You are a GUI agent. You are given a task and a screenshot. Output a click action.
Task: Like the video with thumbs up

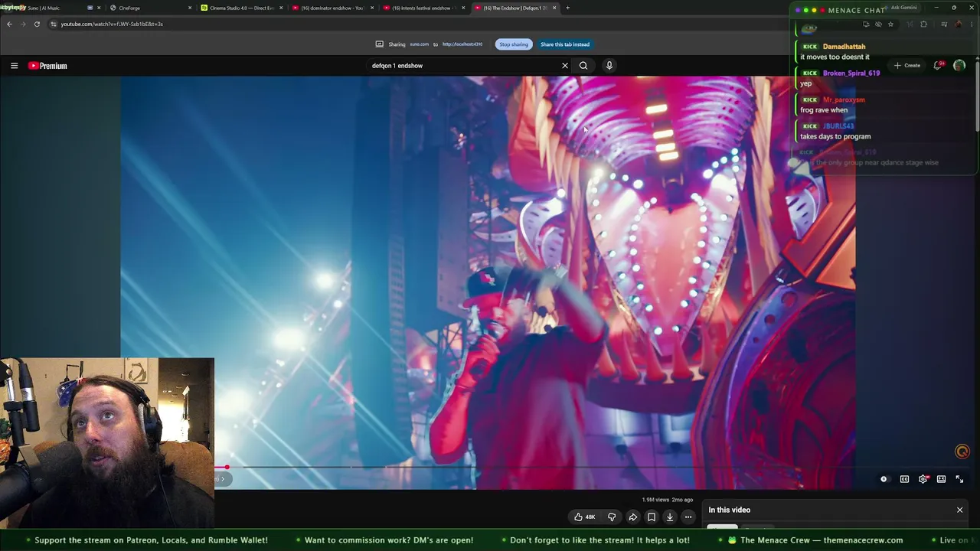click(584, 517)
